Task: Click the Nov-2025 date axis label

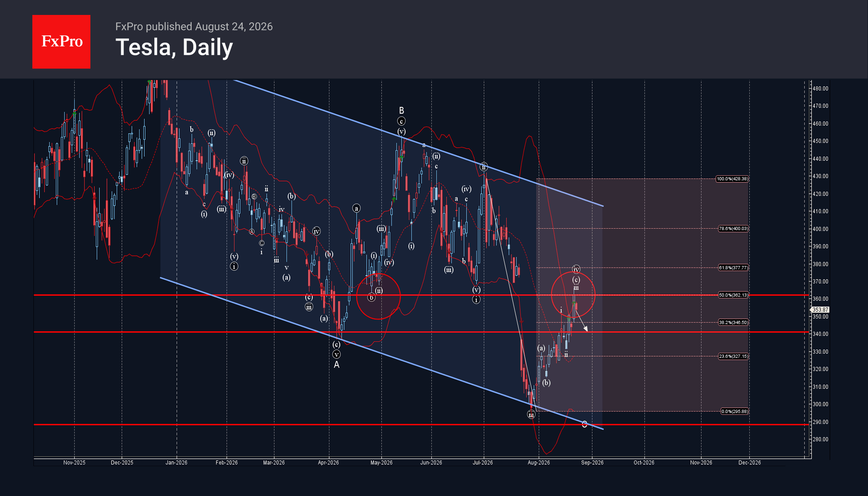Action: 74,463
